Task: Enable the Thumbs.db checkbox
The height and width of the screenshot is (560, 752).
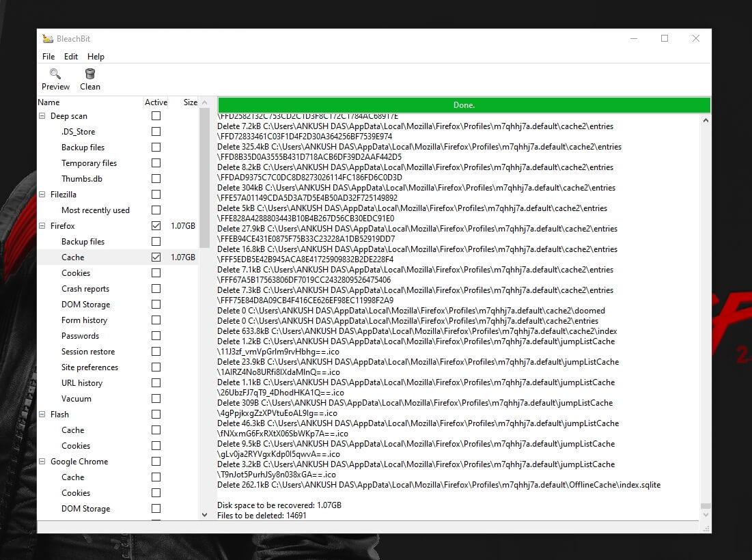Action: (x=156, y=179)
